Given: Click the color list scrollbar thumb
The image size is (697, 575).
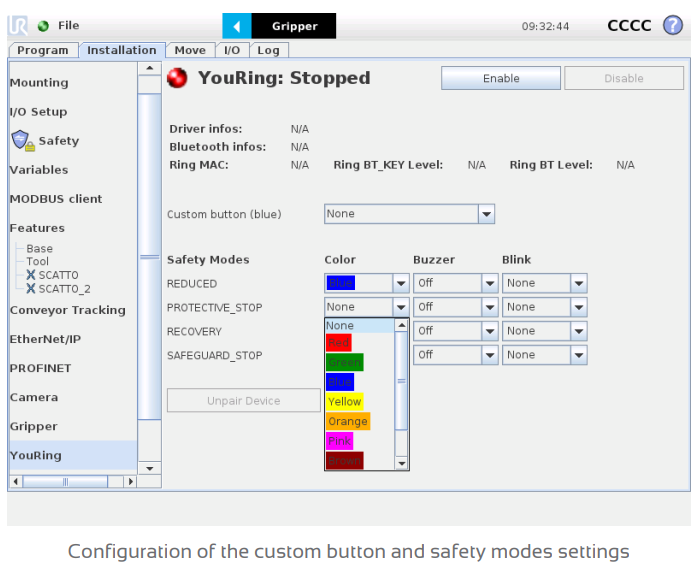Looking at the screenshot, I should pos(401,381).
